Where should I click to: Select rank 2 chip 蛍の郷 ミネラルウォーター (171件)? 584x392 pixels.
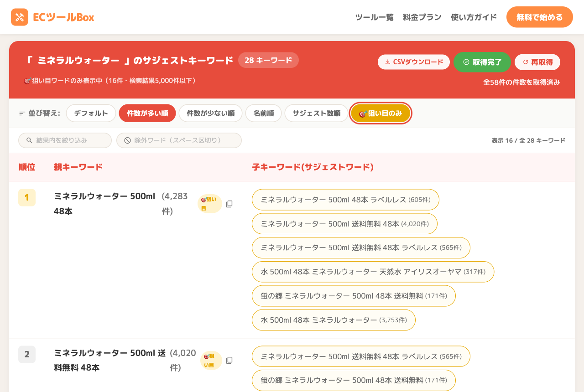click(x=354, y=380)
